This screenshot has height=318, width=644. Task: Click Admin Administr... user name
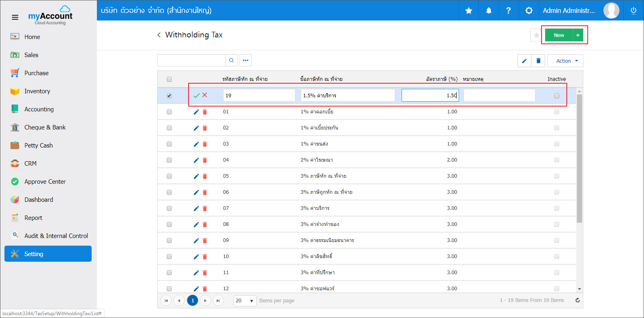[x=569, y=10]
